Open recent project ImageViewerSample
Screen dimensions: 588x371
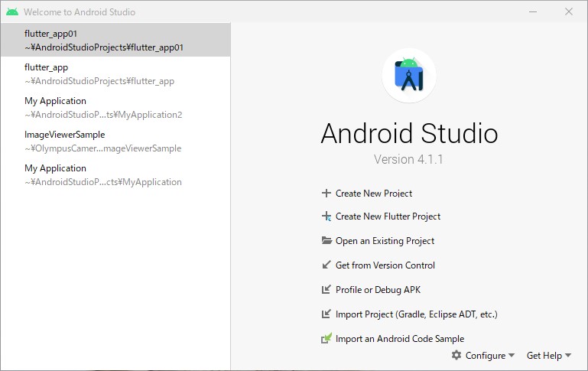point(115,141)
